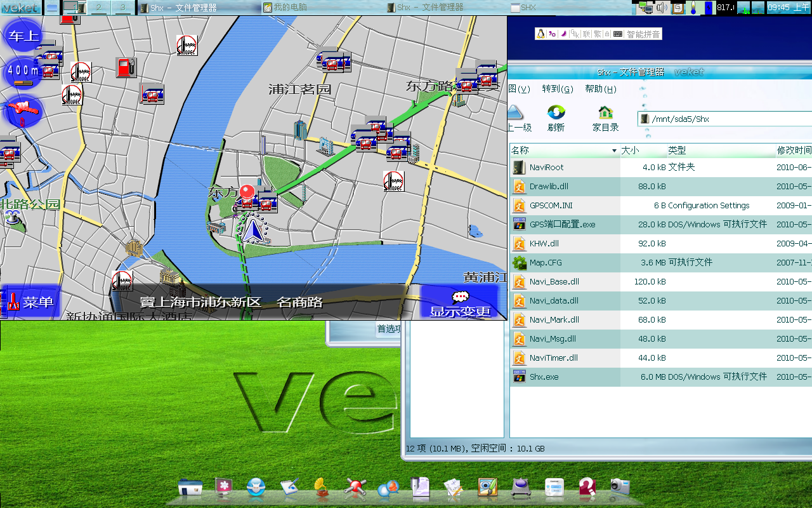Open the 菜单 button in navigation app
Screen dimensions: 812x508
30,302
